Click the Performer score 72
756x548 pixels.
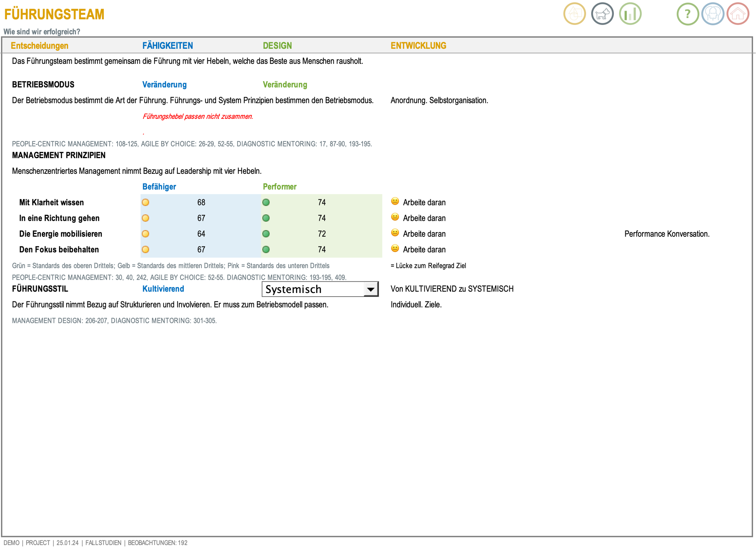click(322, 234)
